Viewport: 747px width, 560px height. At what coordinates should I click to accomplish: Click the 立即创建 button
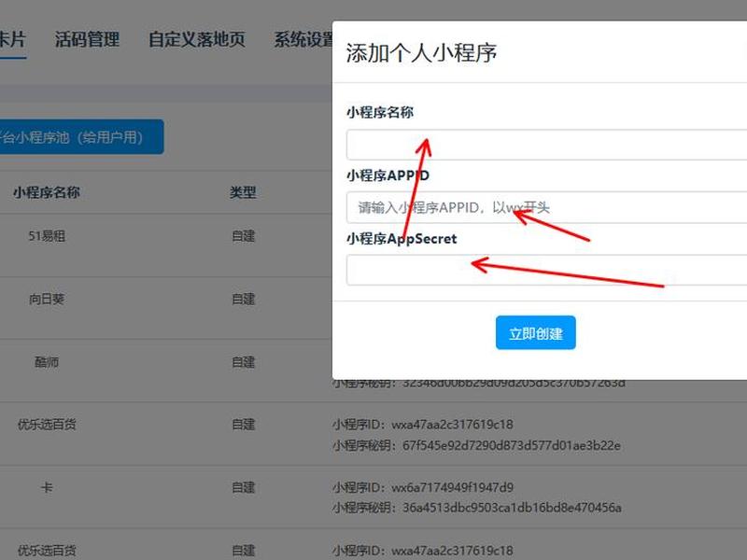coord(535,333)
